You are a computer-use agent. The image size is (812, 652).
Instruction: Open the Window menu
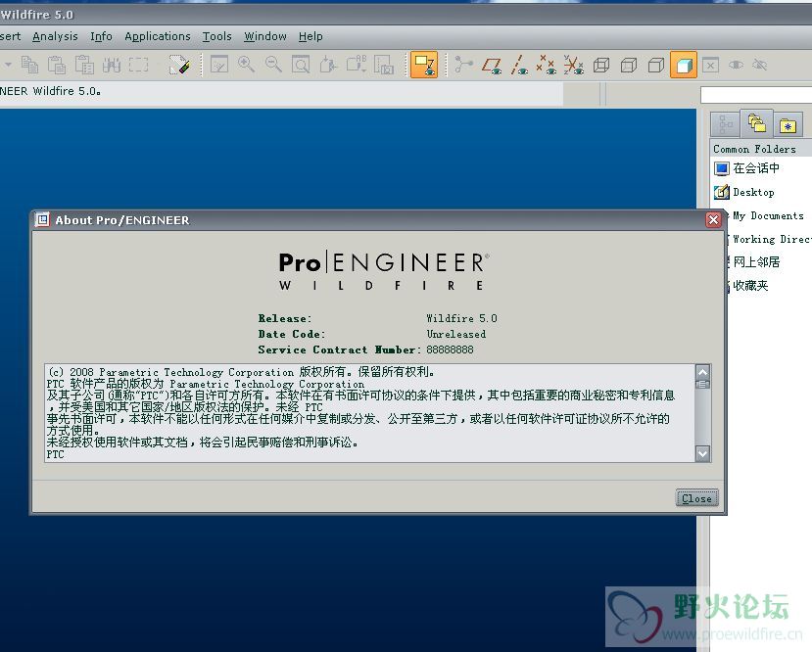click(265, 36)
